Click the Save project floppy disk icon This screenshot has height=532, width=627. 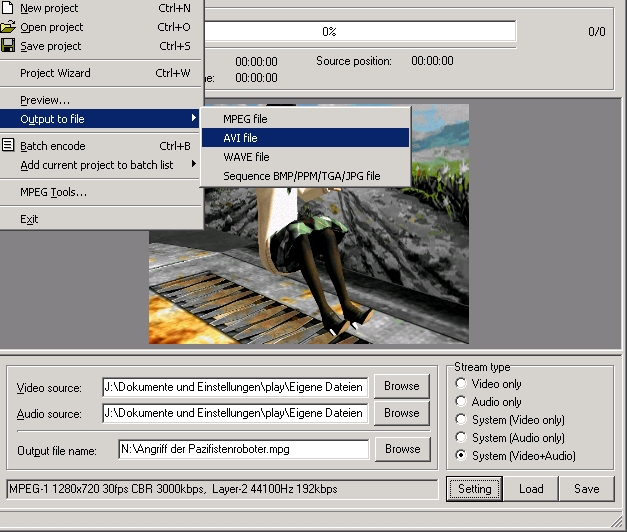tap(8, 46)
